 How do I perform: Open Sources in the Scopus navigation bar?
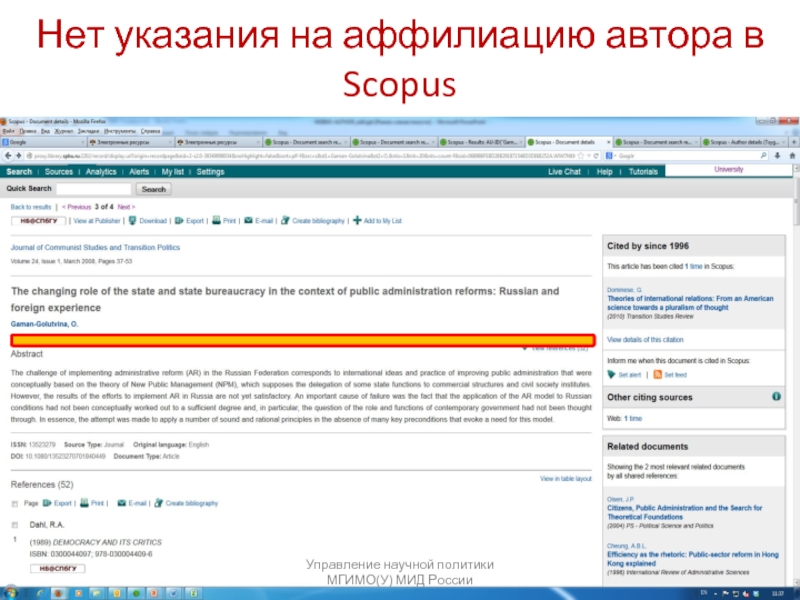[59, 172]
